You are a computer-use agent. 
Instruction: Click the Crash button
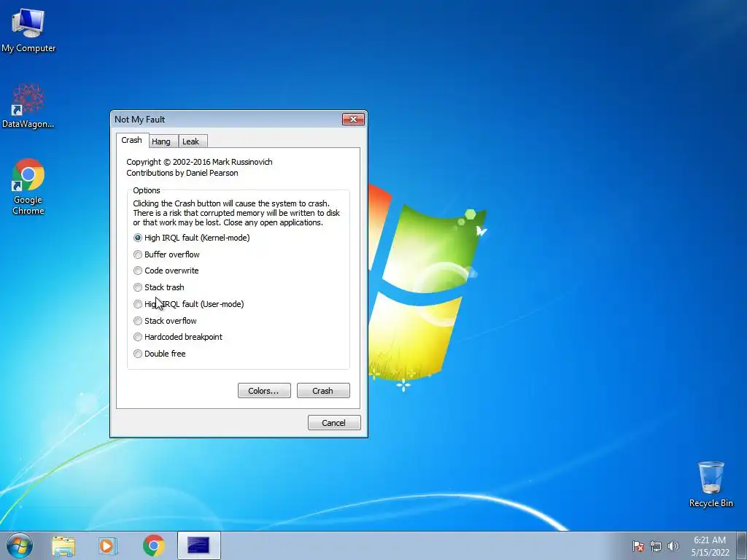point(323,391)
